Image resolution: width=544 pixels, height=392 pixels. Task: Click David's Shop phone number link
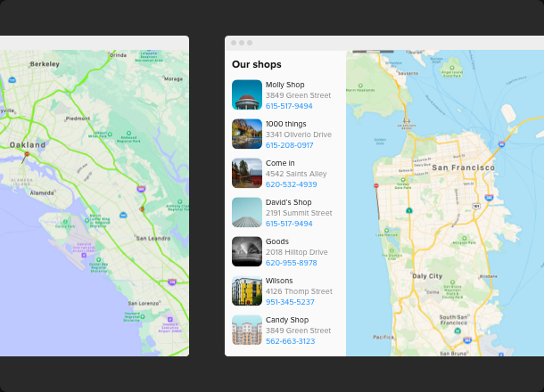[x=289, y=224]
